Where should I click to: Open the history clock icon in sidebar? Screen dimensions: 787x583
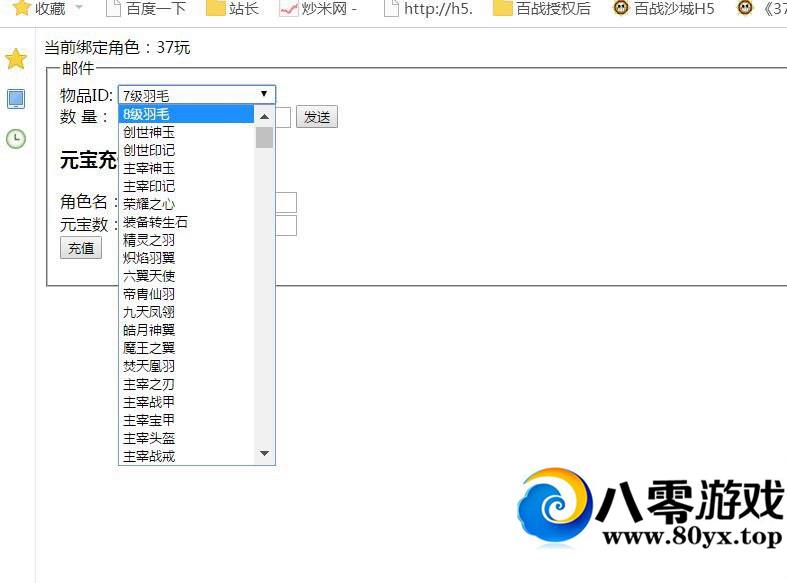tap(16, 139)
